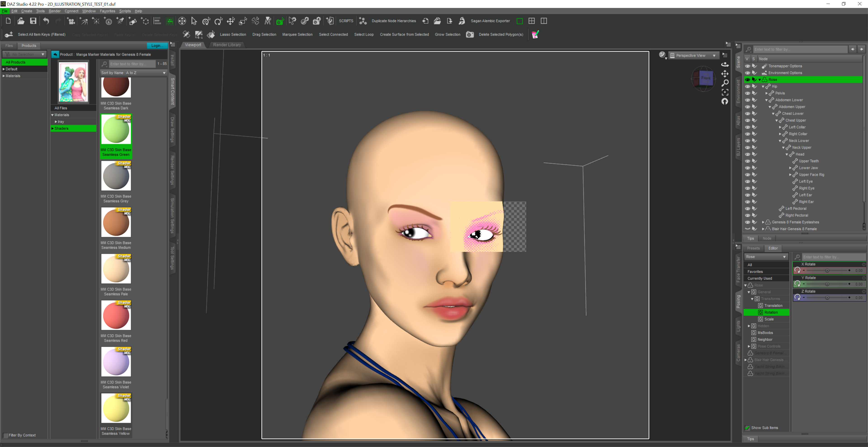This screenshot has width=868, height=447.
Task: Click the X Rotate slider
Action: coord(827,270)
